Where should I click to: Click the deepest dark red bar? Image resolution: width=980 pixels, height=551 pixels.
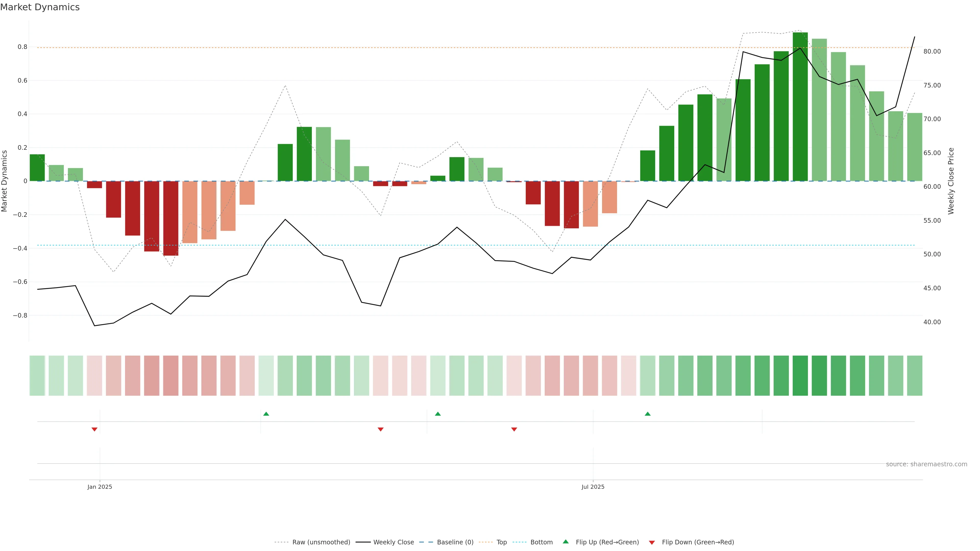(171, 218)
